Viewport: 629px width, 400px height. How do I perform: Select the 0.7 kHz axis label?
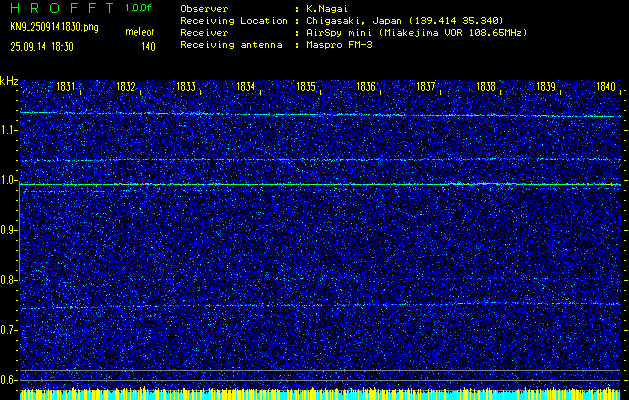[7, 330]
